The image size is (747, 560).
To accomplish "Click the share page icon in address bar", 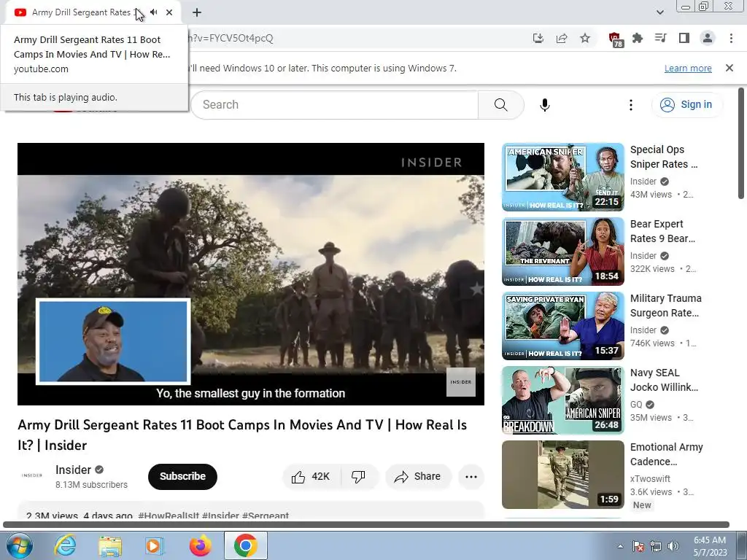I will coord(562,38).
